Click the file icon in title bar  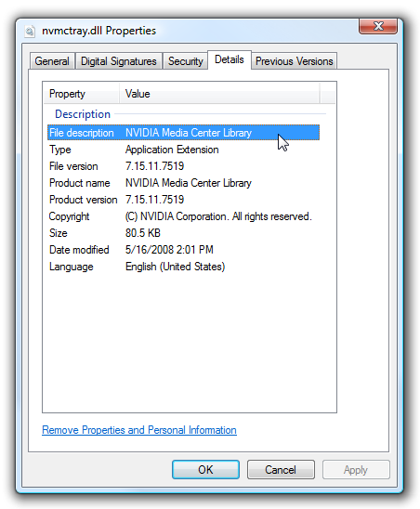(x=30, y=32)
